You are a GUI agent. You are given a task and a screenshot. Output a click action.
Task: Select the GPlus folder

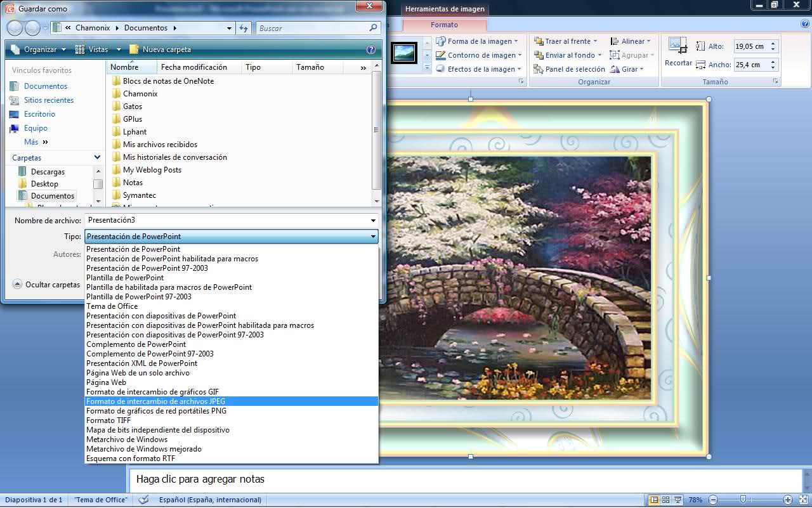(x=133, y=119)
